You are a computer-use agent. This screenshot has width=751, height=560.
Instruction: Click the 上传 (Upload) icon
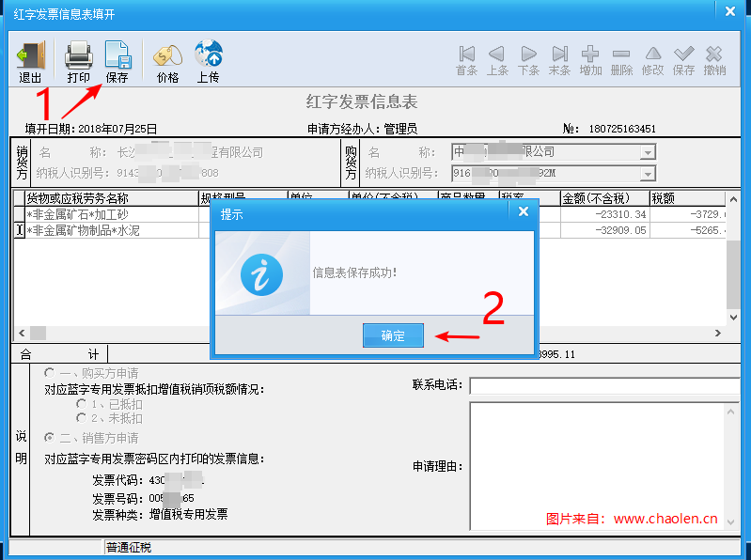pyautogui.click(x=208, y=62)
